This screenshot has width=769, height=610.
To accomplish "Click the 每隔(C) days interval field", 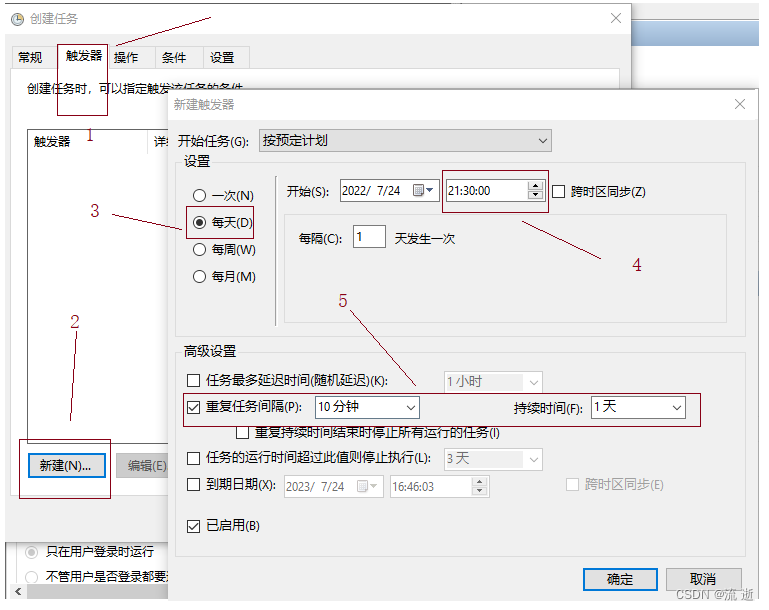I will click(x=369, y=237).
